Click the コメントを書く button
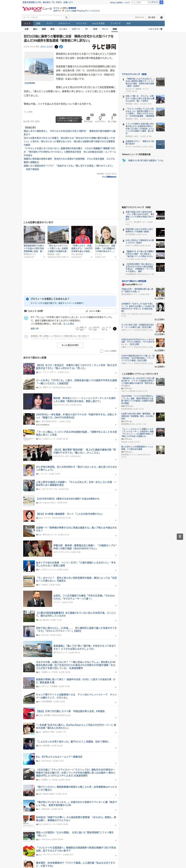 pyautogui.click(x=93, y=311)
